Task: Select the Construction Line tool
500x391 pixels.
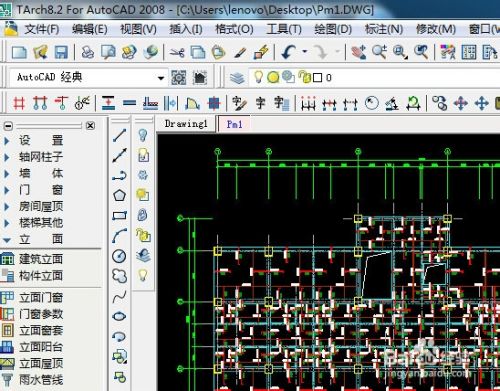Action: coord(119,155)
